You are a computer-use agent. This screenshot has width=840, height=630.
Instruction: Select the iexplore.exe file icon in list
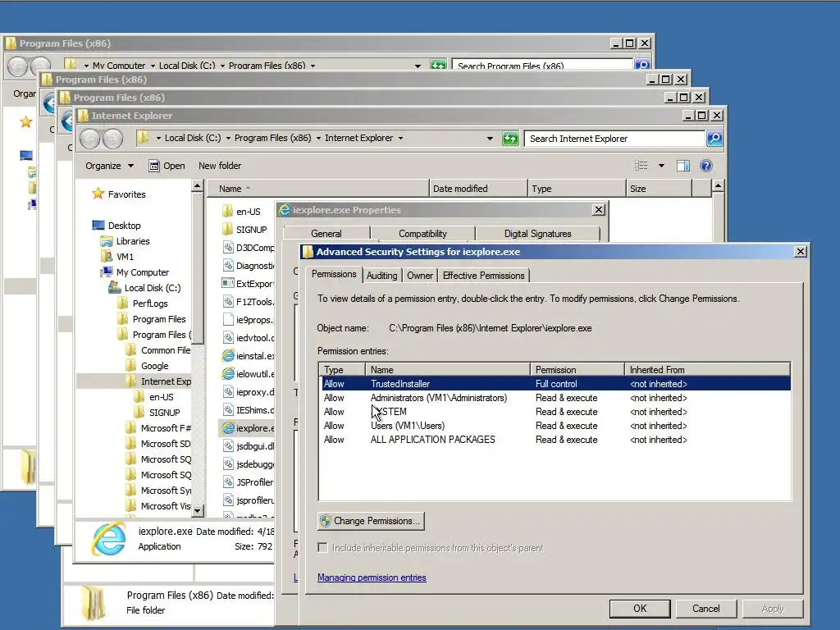pyautogui.click(x=228, y=428)
